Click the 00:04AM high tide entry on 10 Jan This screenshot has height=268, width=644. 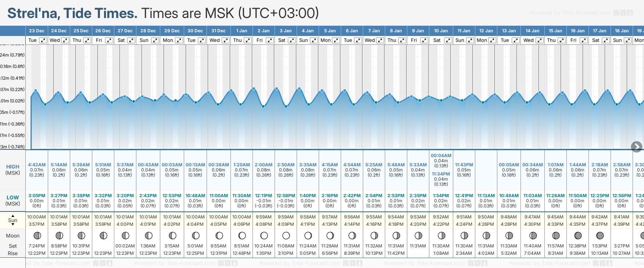(441, 156)
